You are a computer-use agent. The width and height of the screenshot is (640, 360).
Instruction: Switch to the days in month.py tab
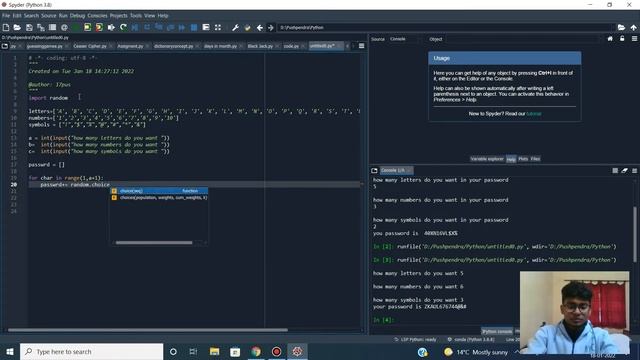[x=220, y=46]
